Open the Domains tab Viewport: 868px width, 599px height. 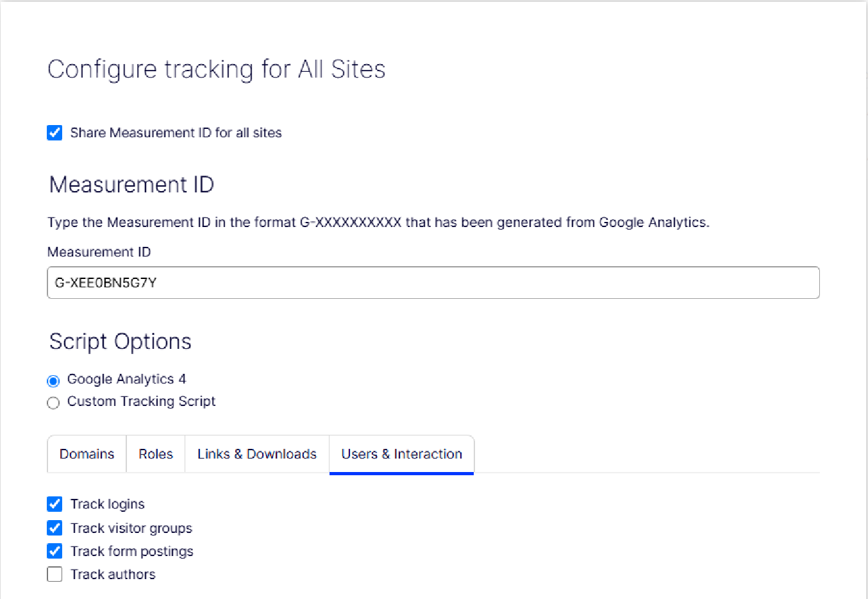click(87, 454)
